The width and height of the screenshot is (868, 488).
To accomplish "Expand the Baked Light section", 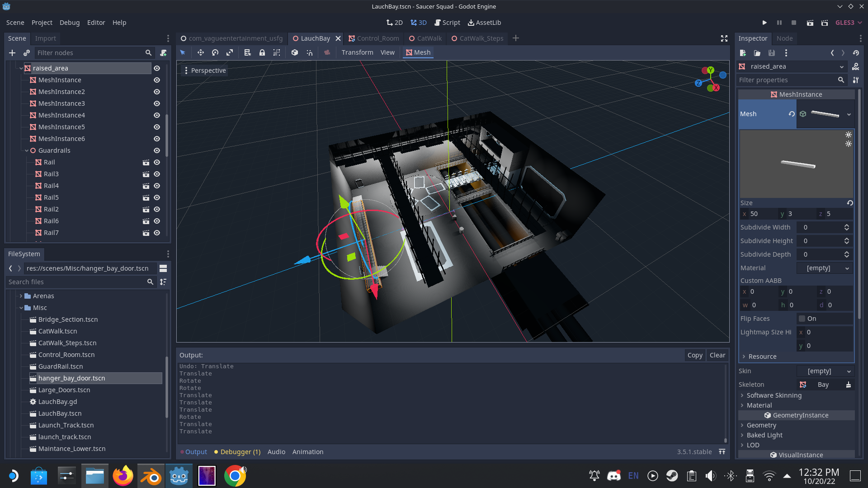I will point(764,435).
